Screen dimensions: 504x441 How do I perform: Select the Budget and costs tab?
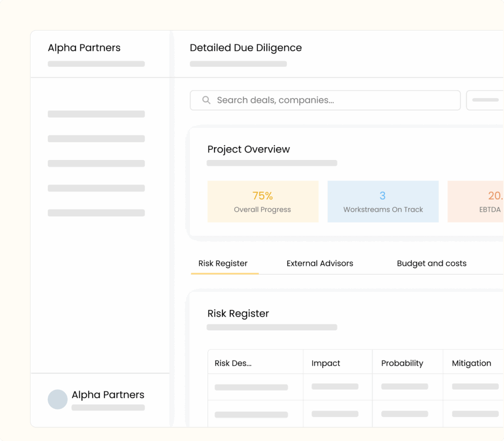pyautogui.click(x=431, y=263)
